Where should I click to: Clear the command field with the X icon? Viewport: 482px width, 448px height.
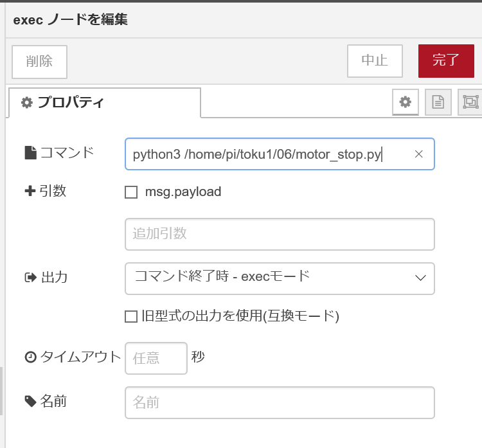pos(419,154)
